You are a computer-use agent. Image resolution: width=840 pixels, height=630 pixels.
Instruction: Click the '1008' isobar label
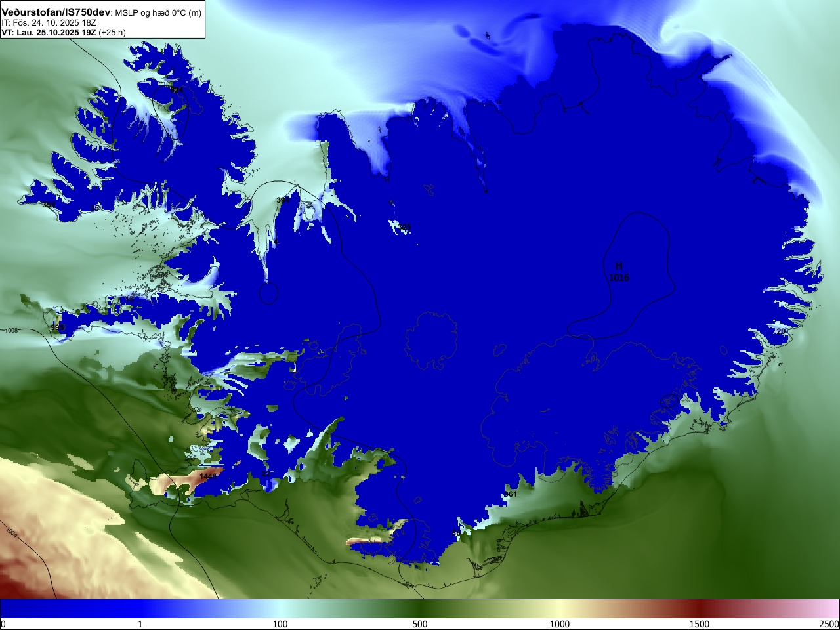coord(11,331)
